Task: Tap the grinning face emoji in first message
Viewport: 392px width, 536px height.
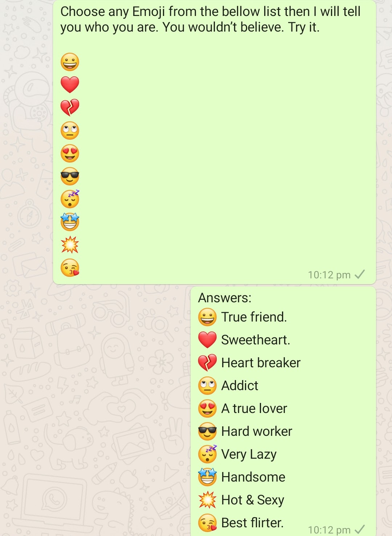Action: point(70,62)
